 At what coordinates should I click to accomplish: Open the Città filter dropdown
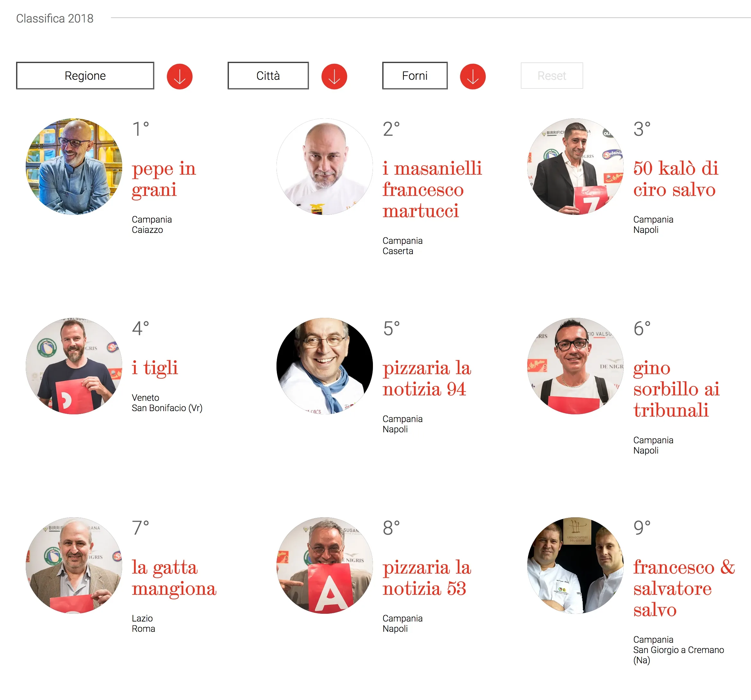tap(268, 76)
